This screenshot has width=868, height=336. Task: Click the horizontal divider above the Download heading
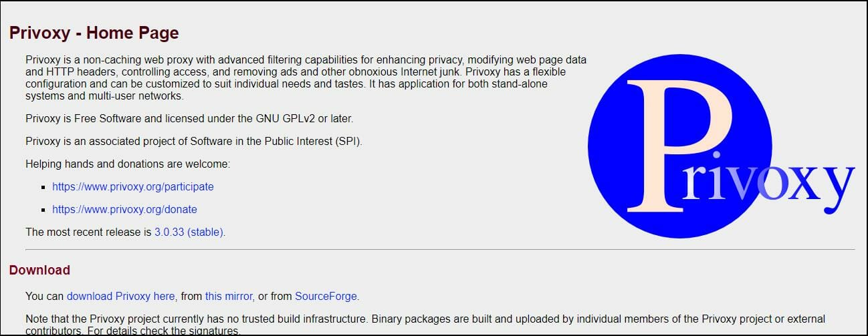pyautogui.click(x=440, y=250)
